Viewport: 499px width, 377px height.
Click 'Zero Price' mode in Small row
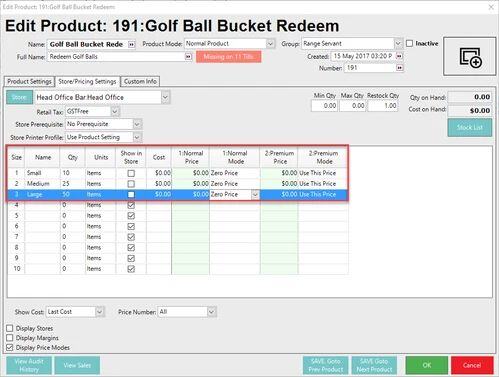(x=235, y=173)
